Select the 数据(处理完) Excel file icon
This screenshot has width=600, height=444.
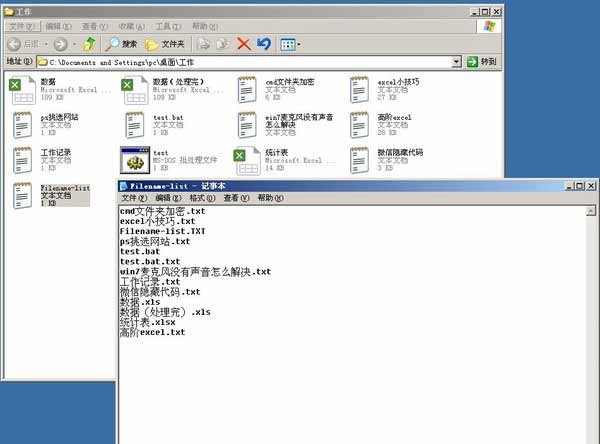[x=134, y=90]
